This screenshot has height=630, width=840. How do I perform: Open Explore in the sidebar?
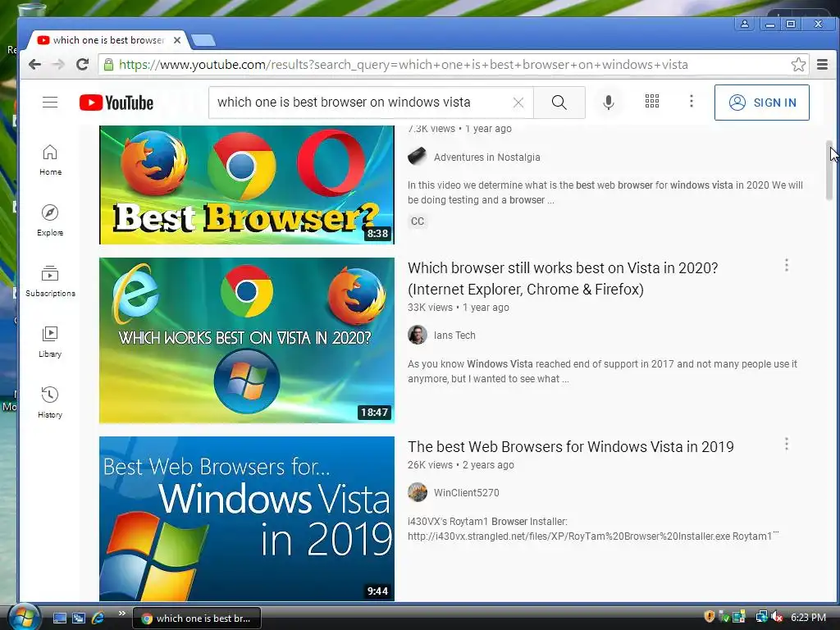pyautogui.click(x=50, y=220)
